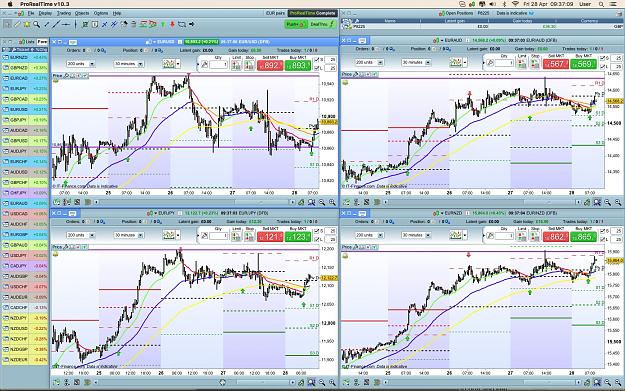Activate the magnifier zoom tool in main toolbar
Viewport: 625px width, 391px height.
click(x=37, y=24)
